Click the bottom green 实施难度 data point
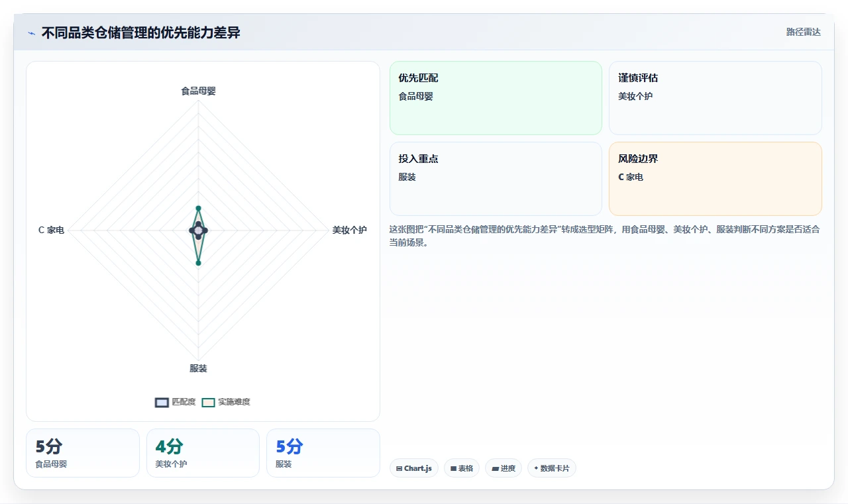This screenshot has height=504, width=848. (198, 263)
